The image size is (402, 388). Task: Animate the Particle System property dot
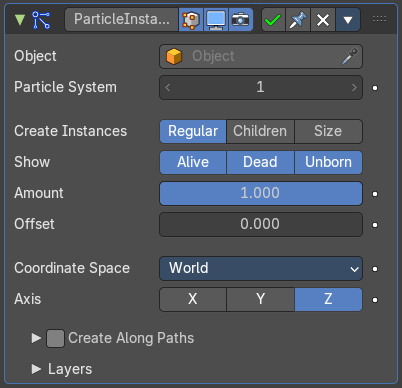[x=375, y=88]
